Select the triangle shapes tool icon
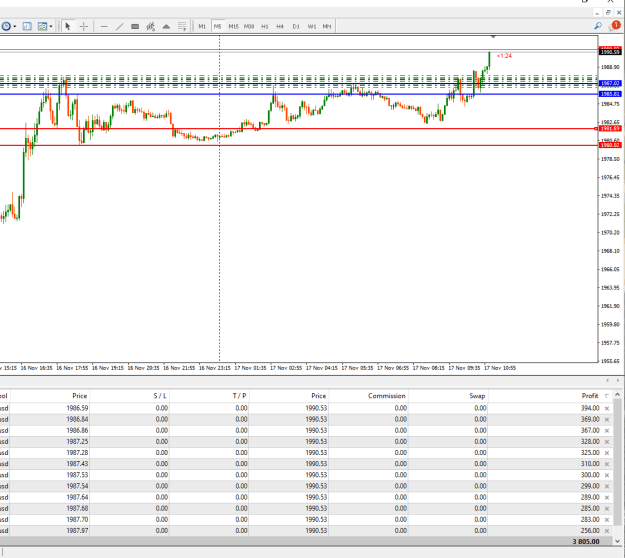Screen dimensions: 625x558 (166, 27)
